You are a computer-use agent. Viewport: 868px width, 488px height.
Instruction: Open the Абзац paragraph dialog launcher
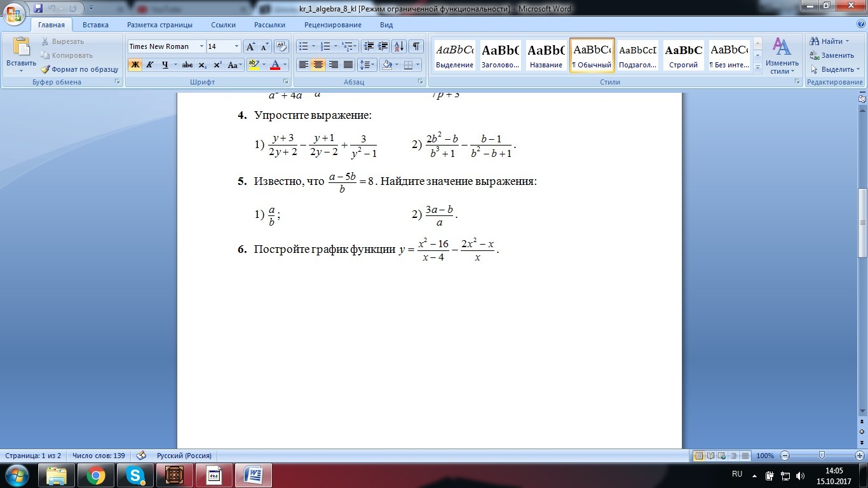click(421, 82)
